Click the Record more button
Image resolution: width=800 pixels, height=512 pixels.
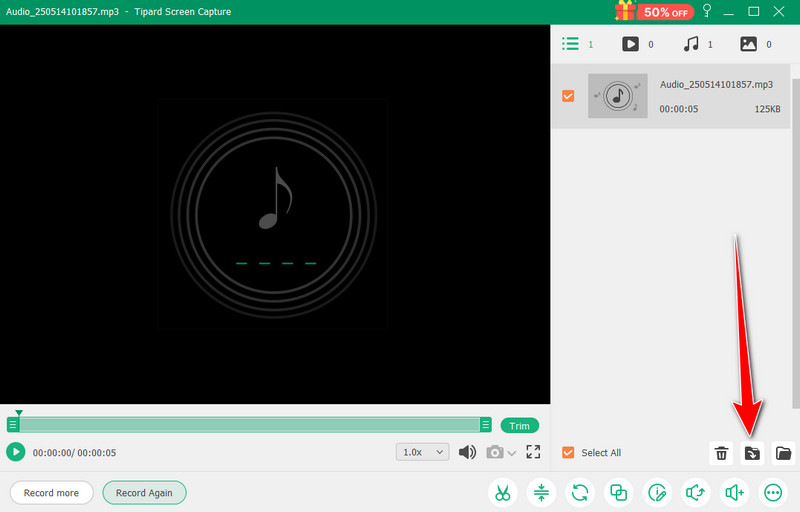click(52, 493)
